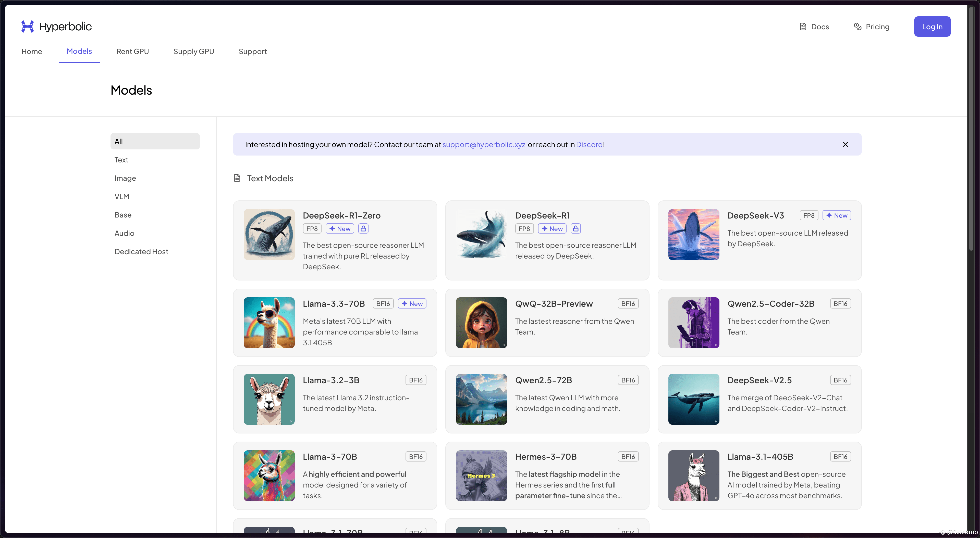The image size is (980, 538).
Task: Click the lock icon on DeepSeek-R1
Action: click(575, 228)
